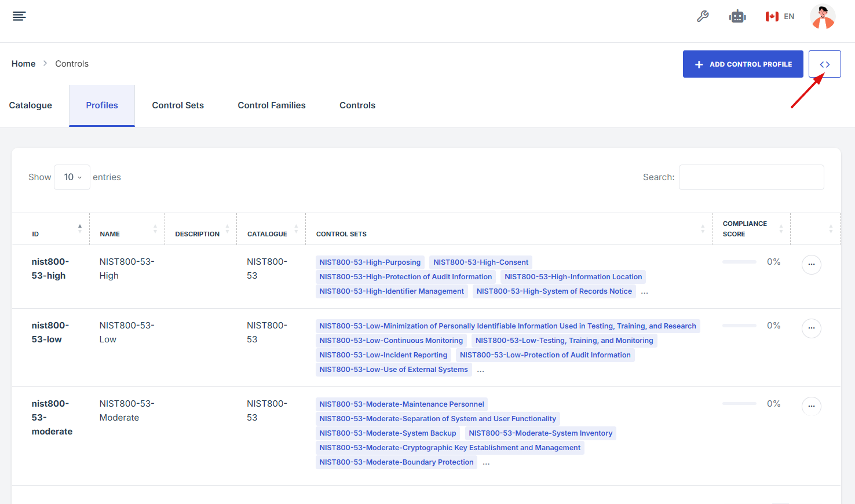Switch to the Control Sets tab
The width and height of the screenshot is (855, 504).
[178, 105]
